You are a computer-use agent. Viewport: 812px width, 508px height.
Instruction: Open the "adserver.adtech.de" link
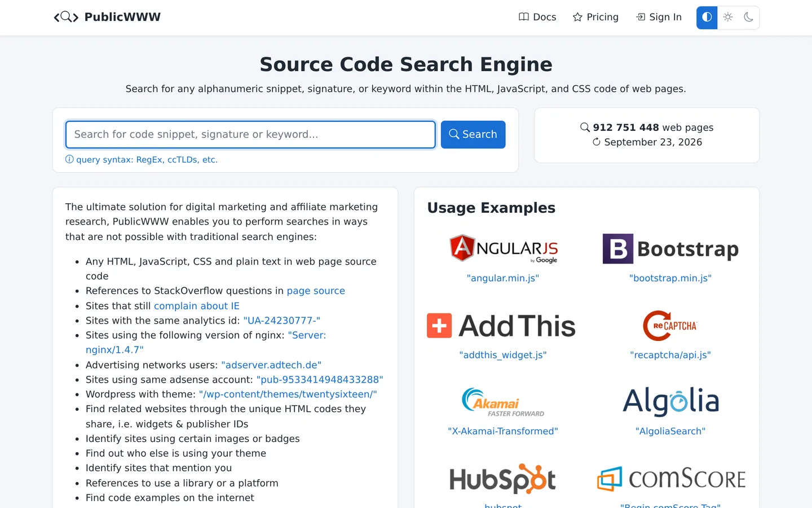point(271,365)
